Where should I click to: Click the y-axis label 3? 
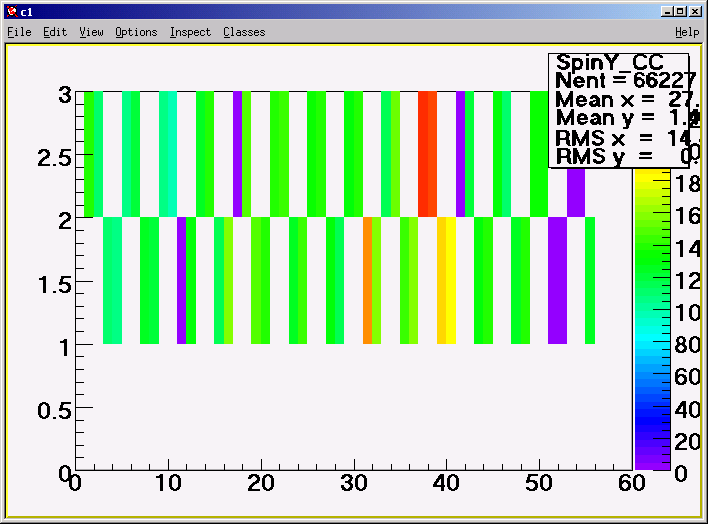[x=65, y=95]
